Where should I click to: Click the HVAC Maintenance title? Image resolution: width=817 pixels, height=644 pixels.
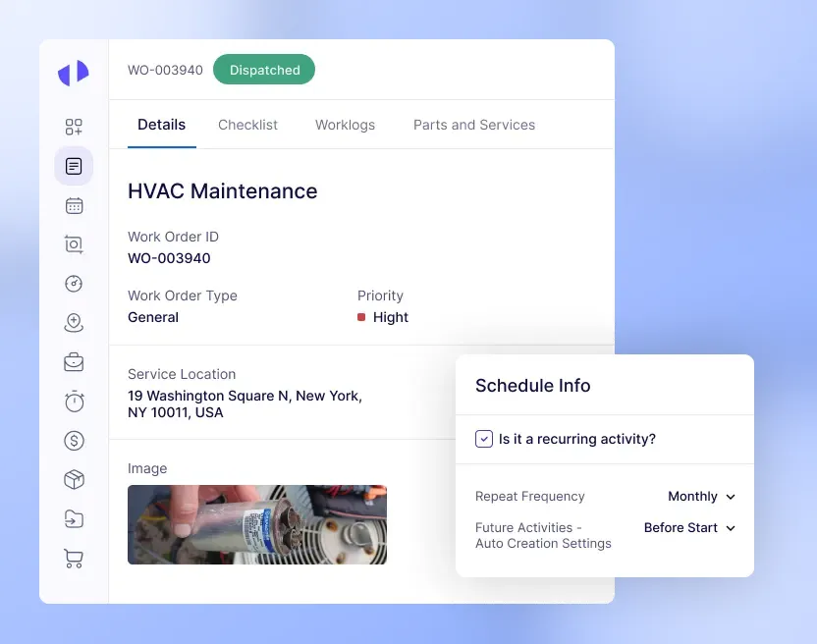click(x=223, y=191)
